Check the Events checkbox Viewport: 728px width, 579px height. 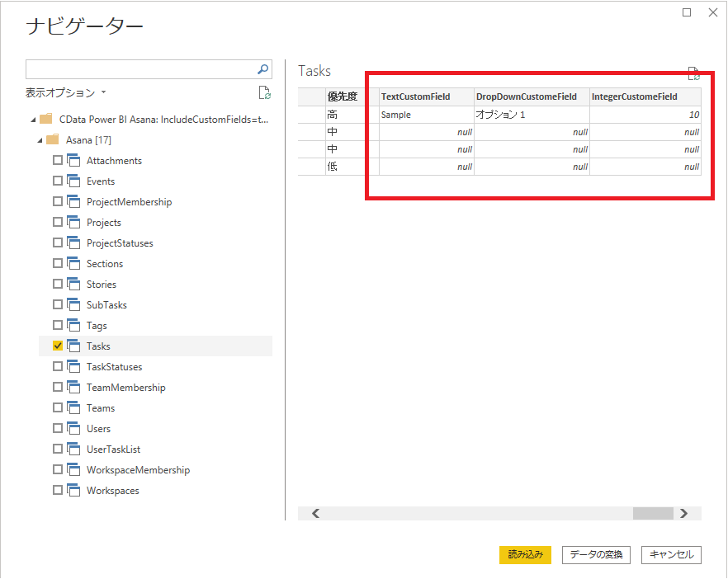(58, 181)
